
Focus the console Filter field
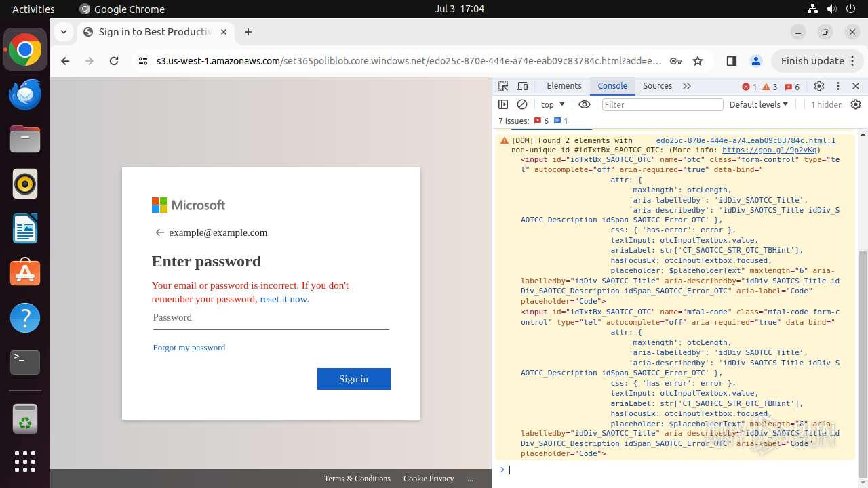[663, 104]
